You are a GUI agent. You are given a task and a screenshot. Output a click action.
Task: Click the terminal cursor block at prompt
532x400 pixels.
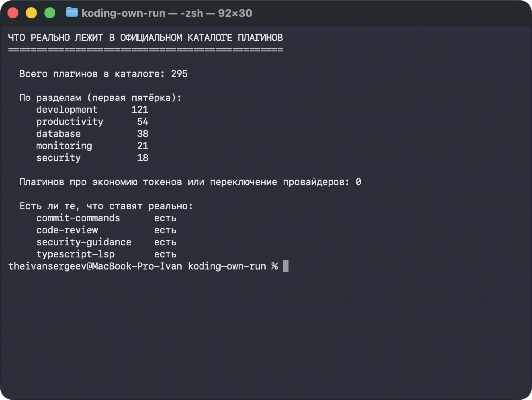tap(286, 266)
